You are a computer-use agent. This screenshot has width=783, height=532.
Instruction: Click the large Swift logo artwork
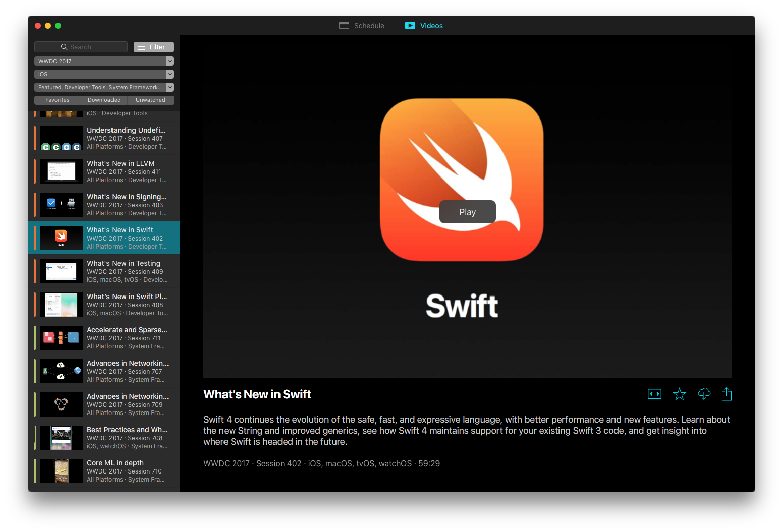pos(462,180)
